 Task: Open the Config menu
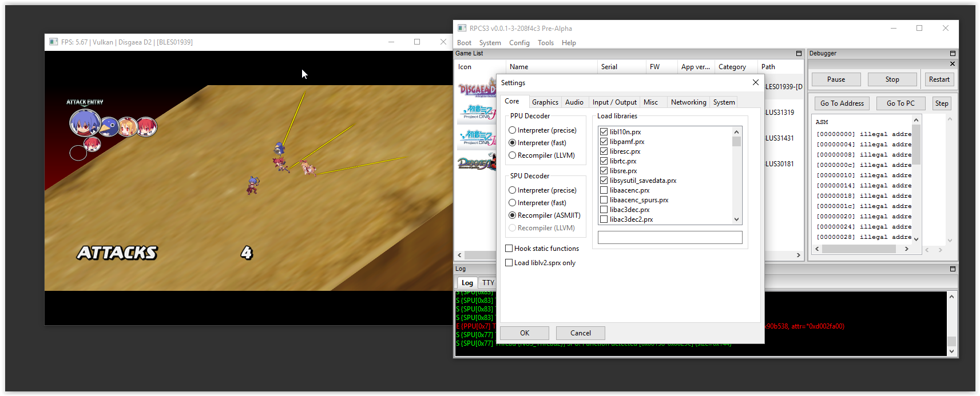point(519,43)
